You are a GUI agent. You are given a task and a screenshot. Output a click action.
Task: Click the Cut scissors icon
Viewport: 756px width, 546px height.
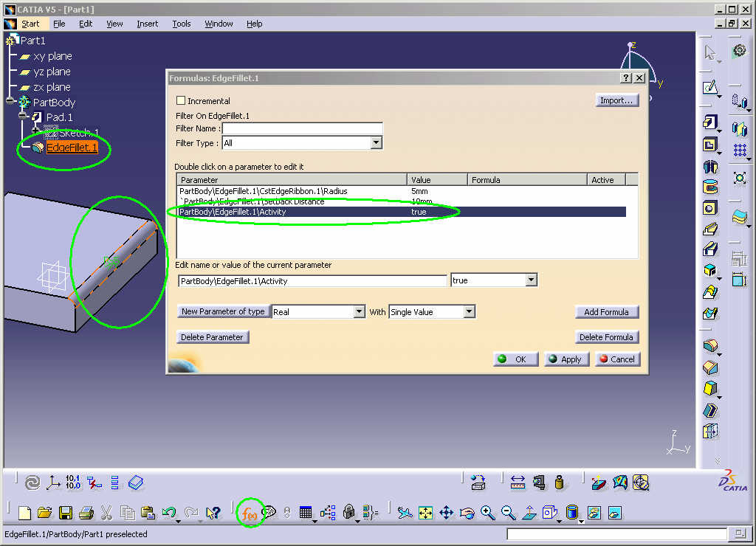[x=106, y=513]
